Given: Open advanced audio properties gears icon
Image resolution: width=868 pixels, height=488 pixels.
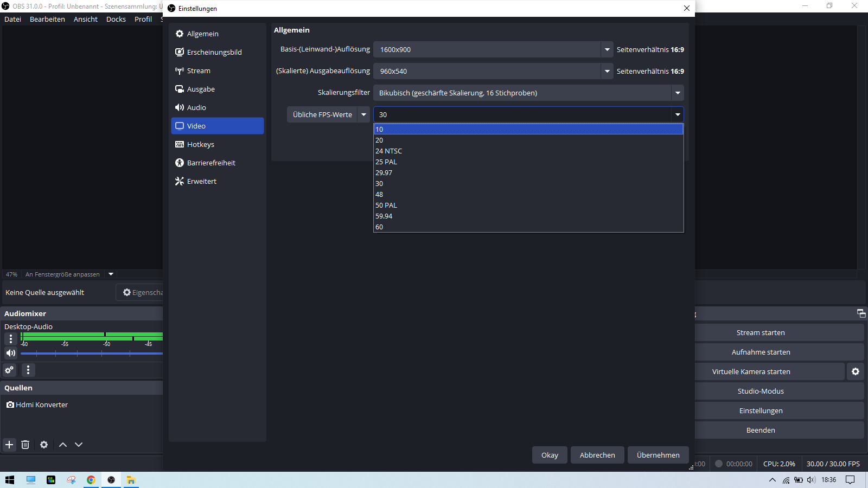Looking at the screenshot, I should (x=9, y=370).
